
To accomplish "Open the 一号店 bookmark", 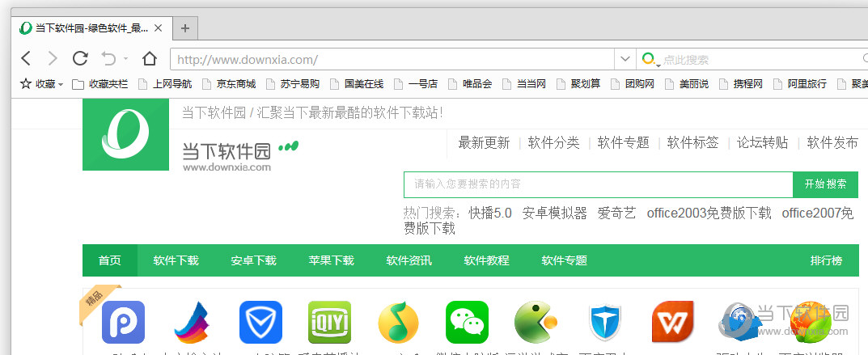I will [x=416, y=84].
